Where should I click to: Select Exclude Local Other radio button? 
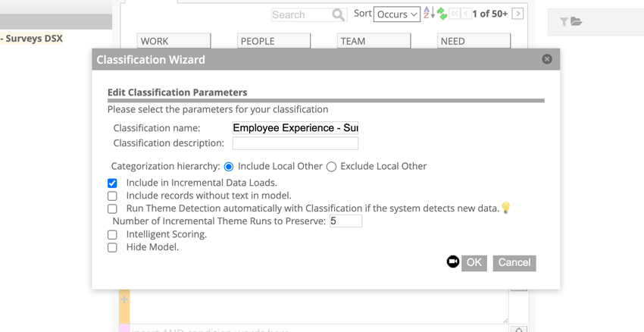331,167
